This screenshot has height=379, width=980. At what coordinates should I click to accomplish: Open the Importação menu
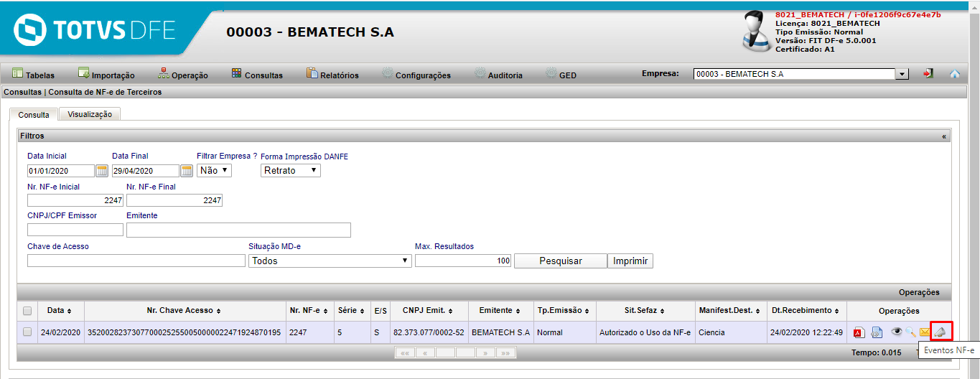[x=106, y=74]
